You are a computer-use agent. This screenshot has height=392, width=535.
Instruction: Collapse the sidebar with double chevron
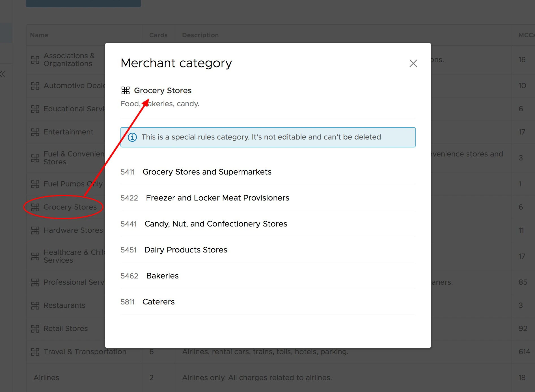[3, 74]
